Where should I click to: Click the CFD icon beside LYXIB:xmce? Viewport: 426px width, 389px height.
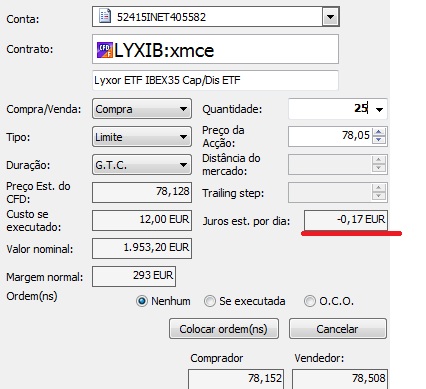pyautogui.click(x=105, y=50)
